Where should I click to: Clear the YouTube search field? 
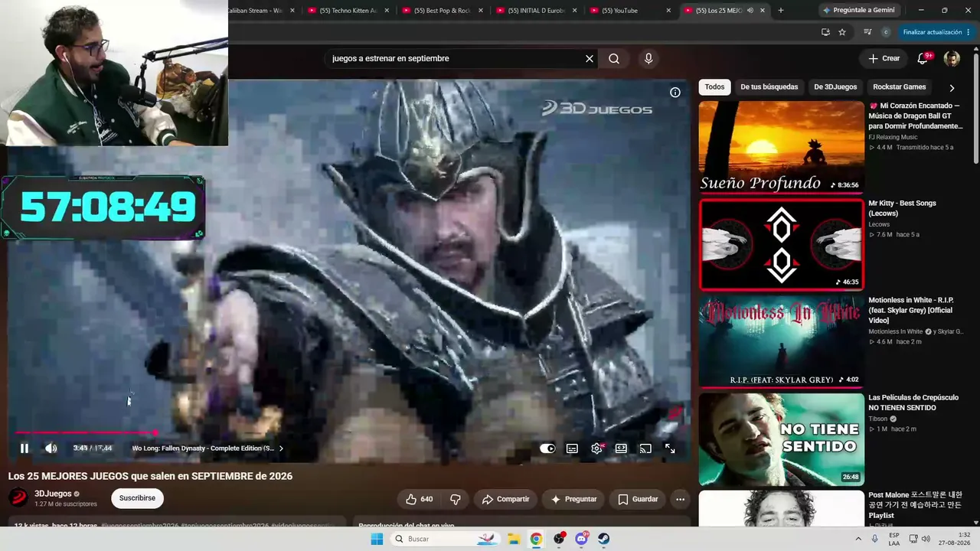click(590, 58)
